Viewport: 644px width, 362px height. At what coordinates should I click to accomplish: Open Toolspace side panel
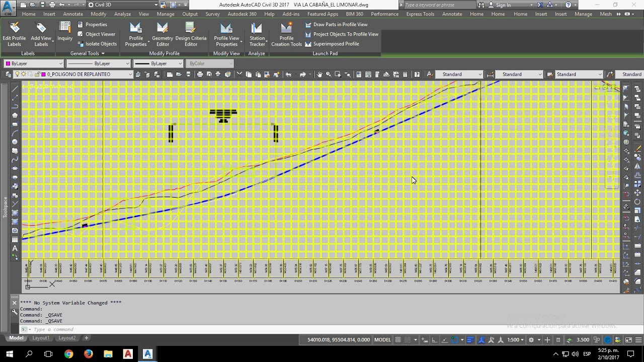(x=5, y=207)
